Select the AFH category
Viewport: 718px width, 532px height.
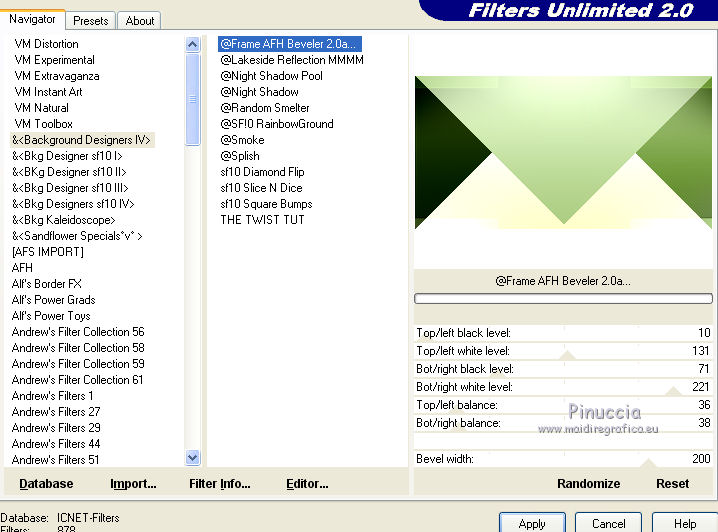coord(22,268)
